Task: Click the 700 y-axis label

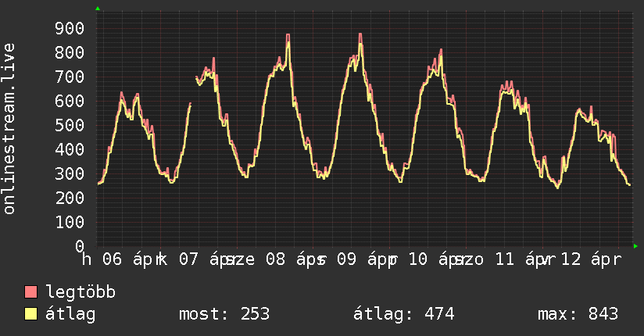Action: [70, 77]
